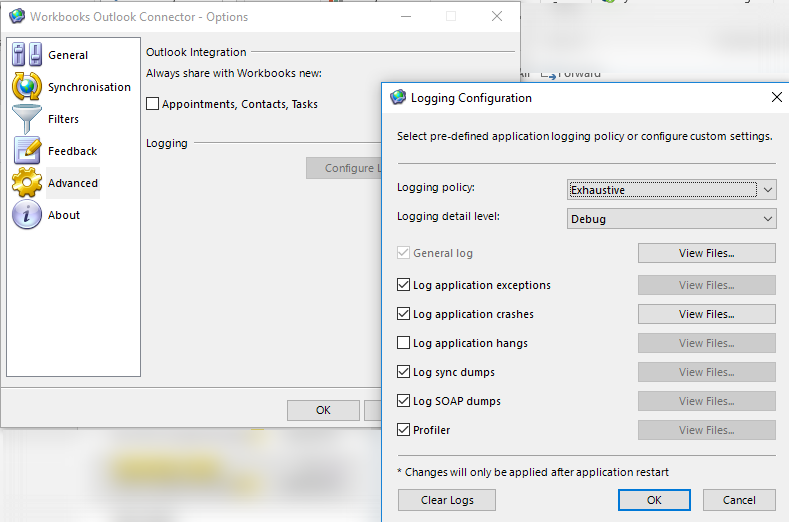Select the Synchronisation globe icon
789x522 pixels.
tap(27, 87)
